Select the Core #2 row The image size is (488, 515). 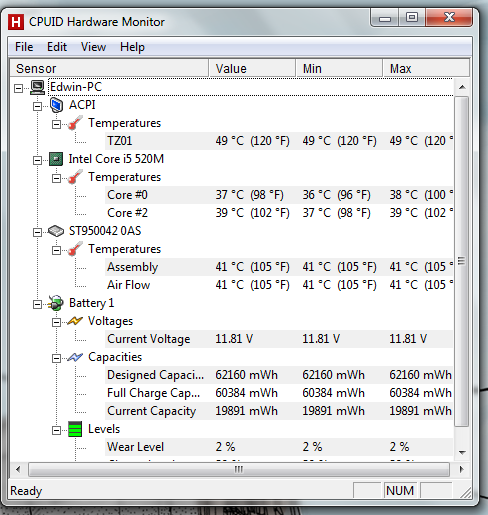tap(279, 213)
